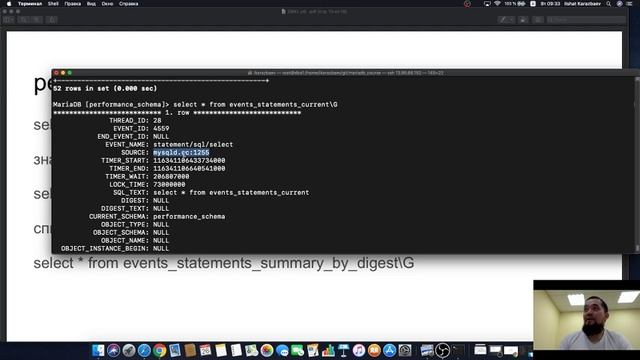640x360 pixels.
Task: Switch to OBS Studio in the Dock
Action: point(442,350)
